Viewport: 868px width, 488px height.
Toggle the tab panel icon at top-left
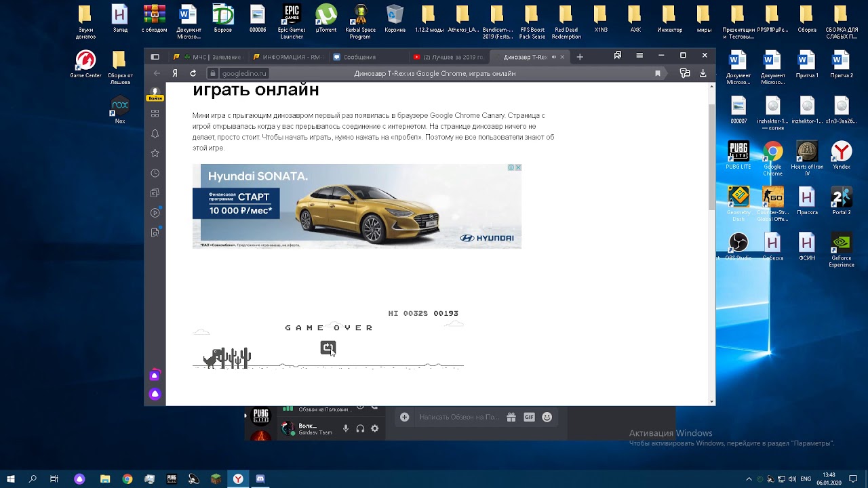[x=155, y=57]
